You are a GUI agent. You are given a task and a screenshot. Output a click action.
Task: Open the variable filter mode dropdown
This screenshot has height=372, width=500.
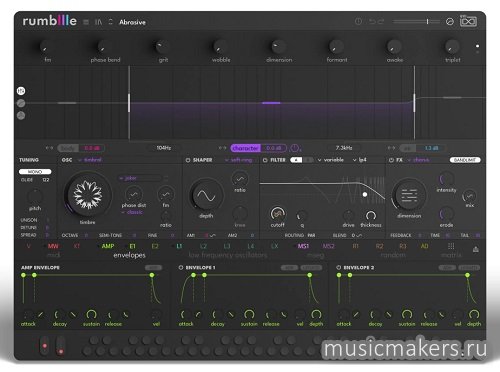point(331,160)
